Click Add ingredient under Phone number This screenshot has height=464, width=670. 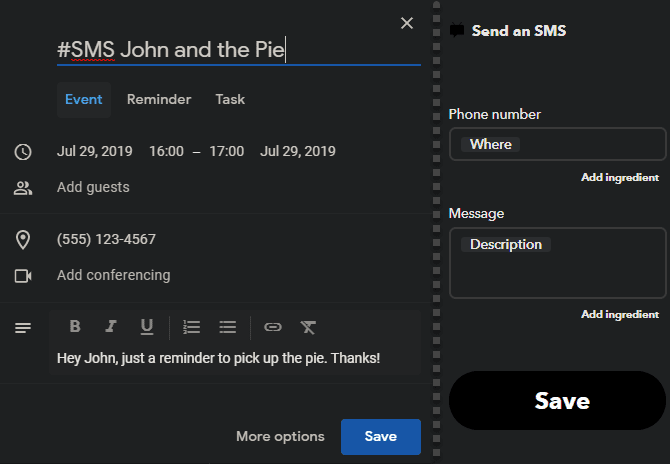pyautogui.click(x=620, y=177)
